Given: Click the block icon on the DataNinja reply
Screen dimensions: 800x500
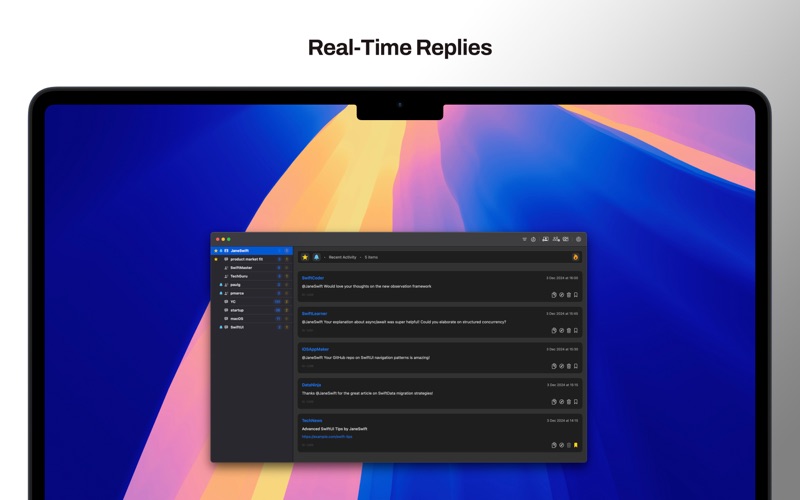Looking at the screenshot, I should point(561,402).
